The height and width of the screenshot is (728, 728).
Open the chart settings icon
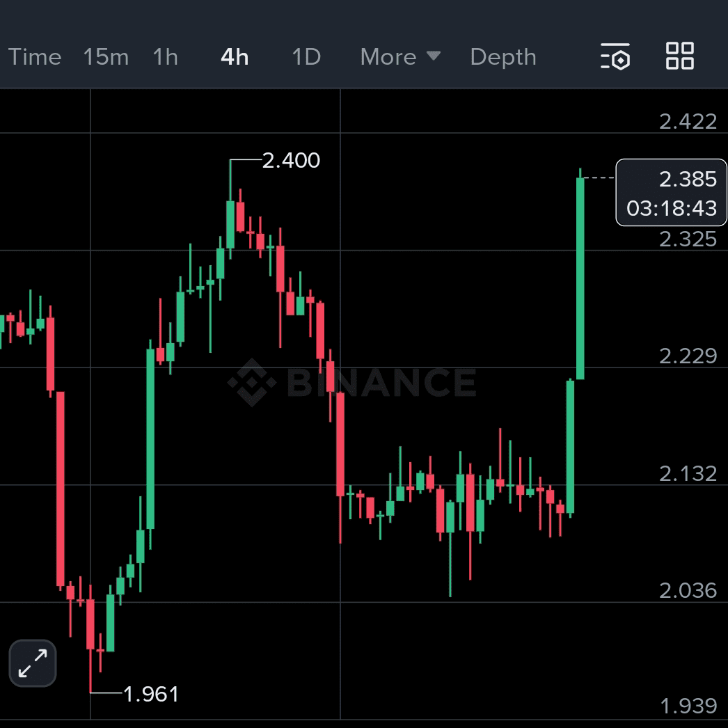click(615, 56)
